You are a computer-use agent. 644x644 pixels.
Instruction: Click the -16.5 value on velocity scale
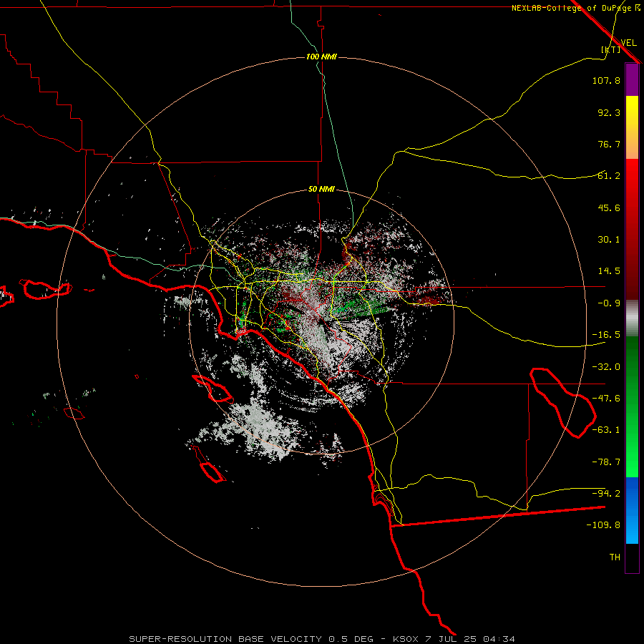(606, 335)
